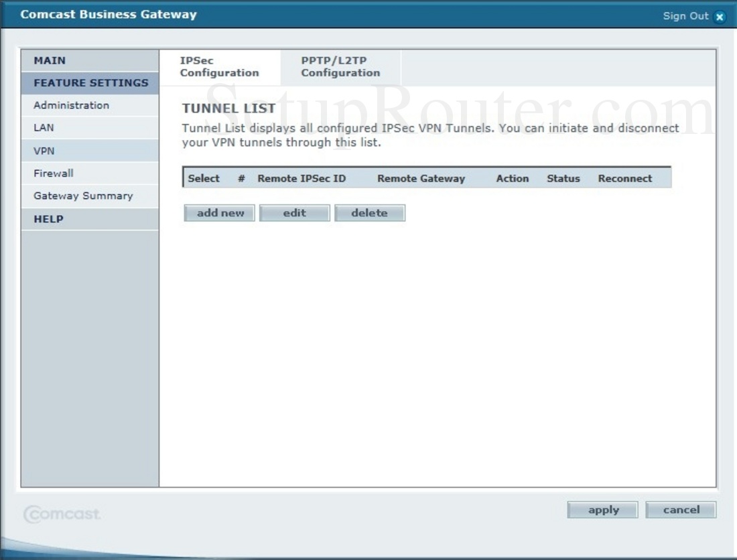
Task: Click the Status column header
Action: point(563,179)
